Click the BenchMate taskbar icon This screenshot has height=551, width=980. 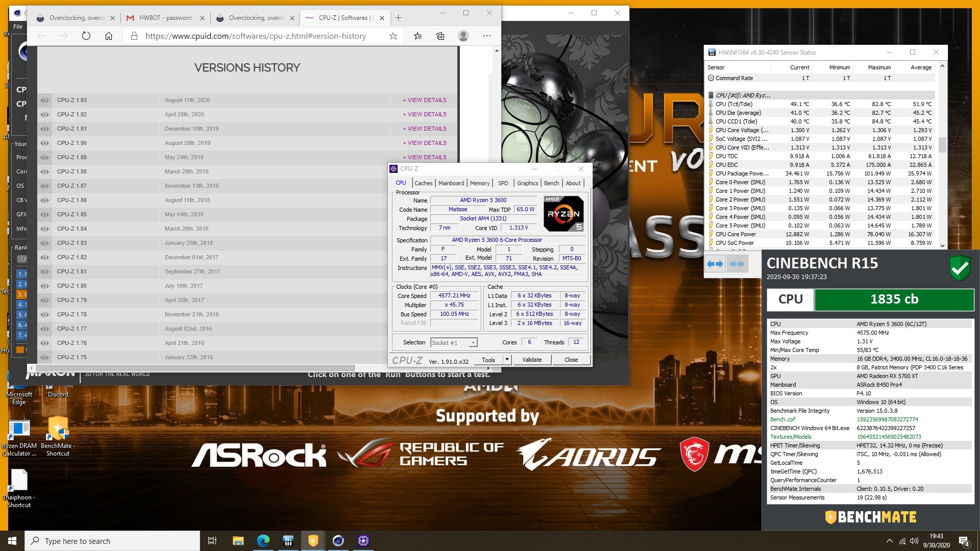313,541
